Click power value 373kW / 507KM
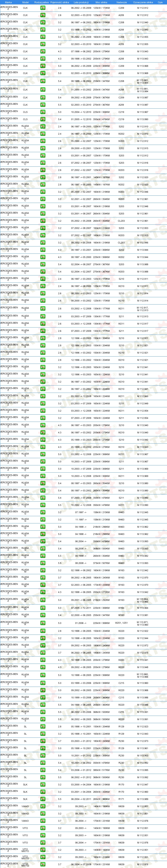Screen dimensions: 167x868 pos(102,563)
